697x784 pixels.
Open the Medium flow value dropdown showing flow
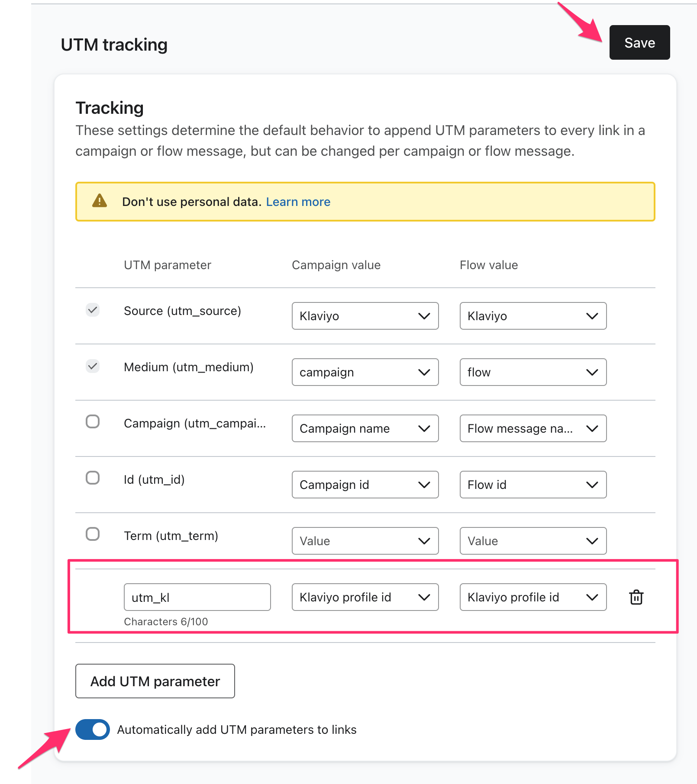point(533,372)
